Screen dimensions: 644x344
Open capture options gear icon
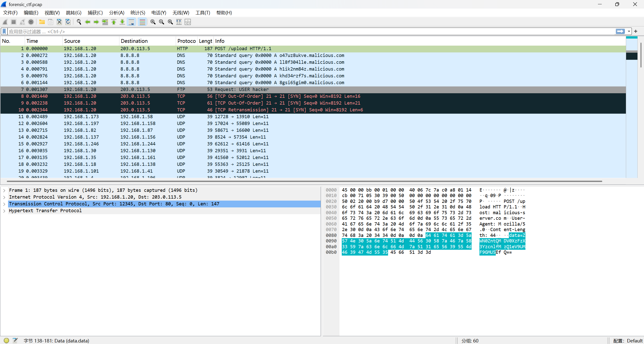[31, 22]
